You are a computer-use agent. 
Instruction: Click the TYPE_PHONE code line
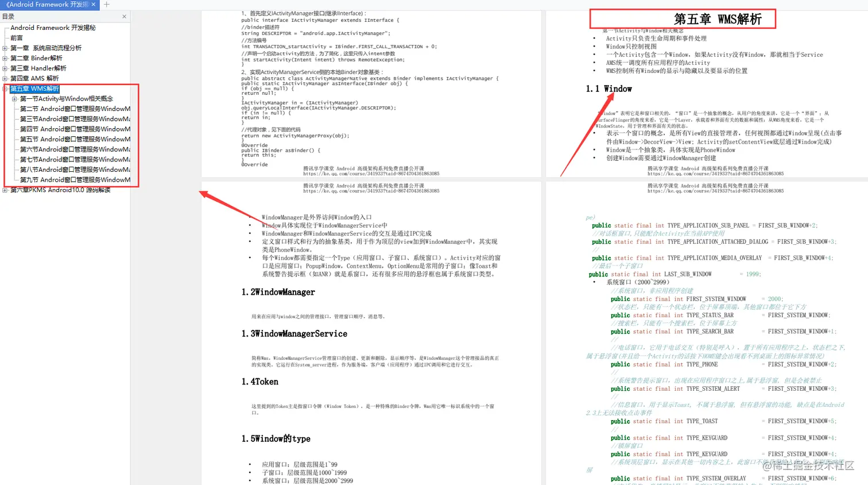coord(723,364)
